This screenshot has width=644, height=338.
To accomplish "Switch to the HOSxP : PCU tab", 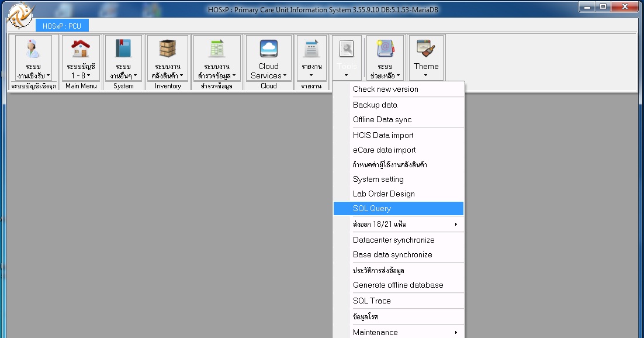I will pyautogui.click(x=62, y=26).
